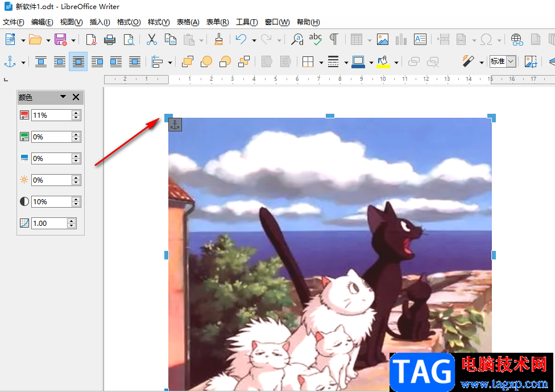Open the 标准 image mode combo box
The height and width of the screenshot is (392, 555).
point(503,61)
